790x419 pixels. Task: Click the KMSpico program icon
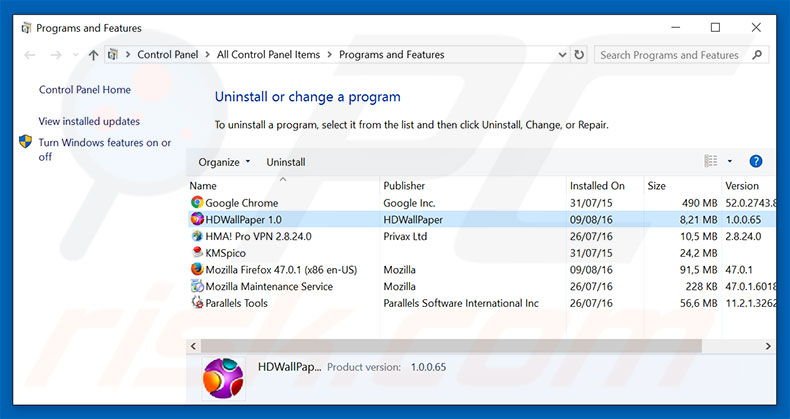[x=197, y=252]
